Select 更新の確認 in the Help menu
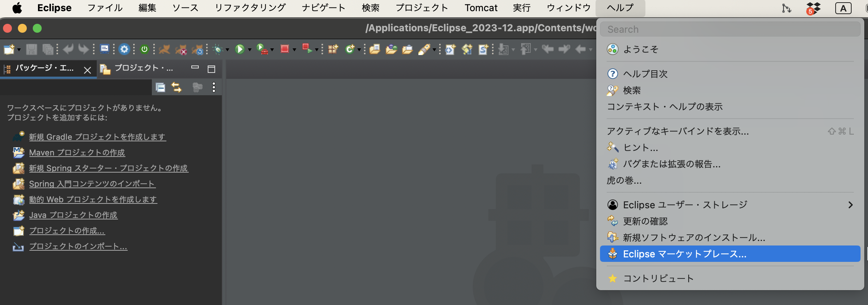Screen dimensions: 868x305 (730, 221)
